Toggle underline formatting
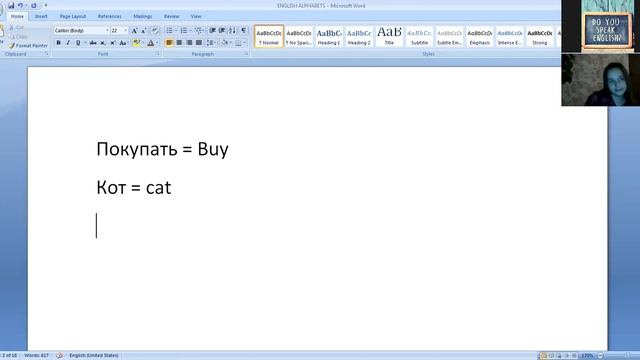This screenshot has height=360, width=640. [78, 43]
